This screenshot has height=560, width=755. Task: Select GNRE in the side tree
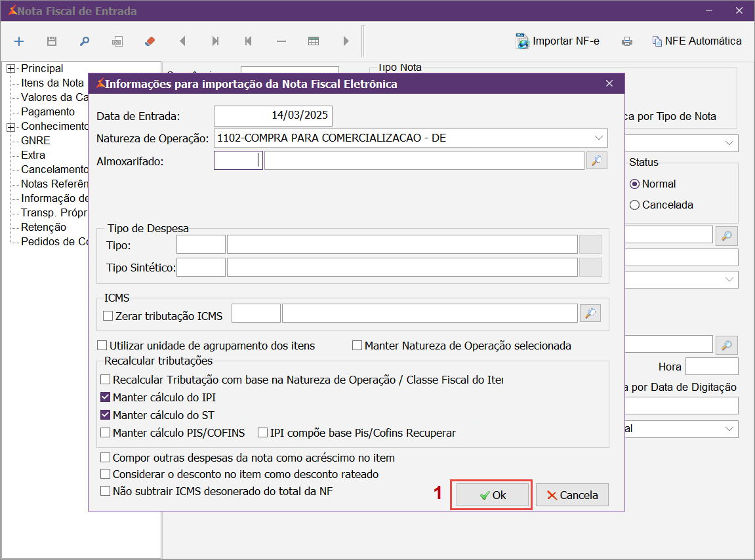pyautogui.click(x=35, y=141)
